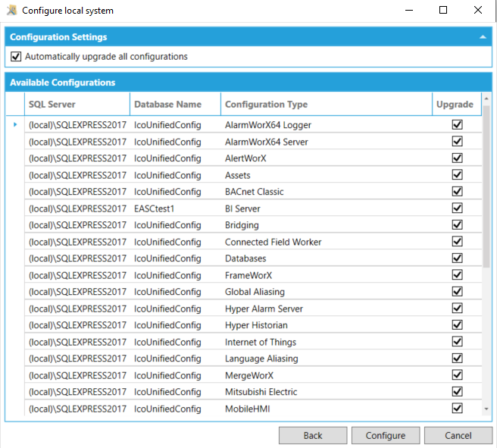Viewport: 497px width, 448px height.
Task: Toggle Upgrade checkbox for Assets row
Action: pyautogui.click(x=457, y=174)
